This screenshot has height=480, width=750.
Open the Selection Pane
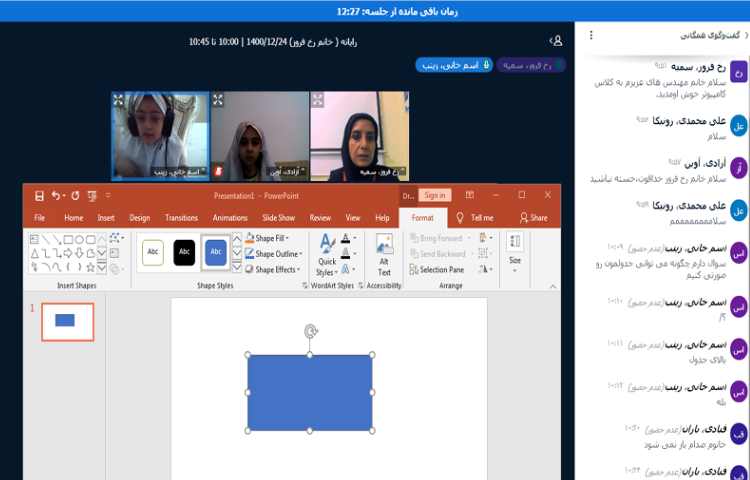point(437,270)
